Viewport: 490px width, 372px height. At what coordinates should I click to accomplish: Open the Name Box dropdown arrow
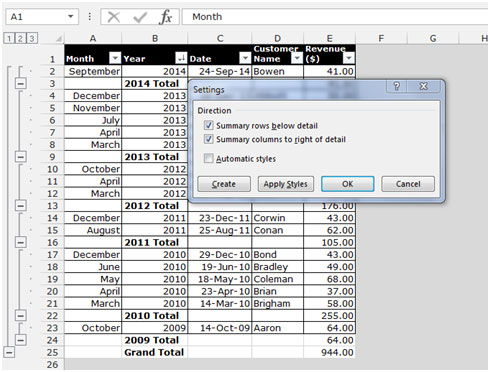(70, 16)
